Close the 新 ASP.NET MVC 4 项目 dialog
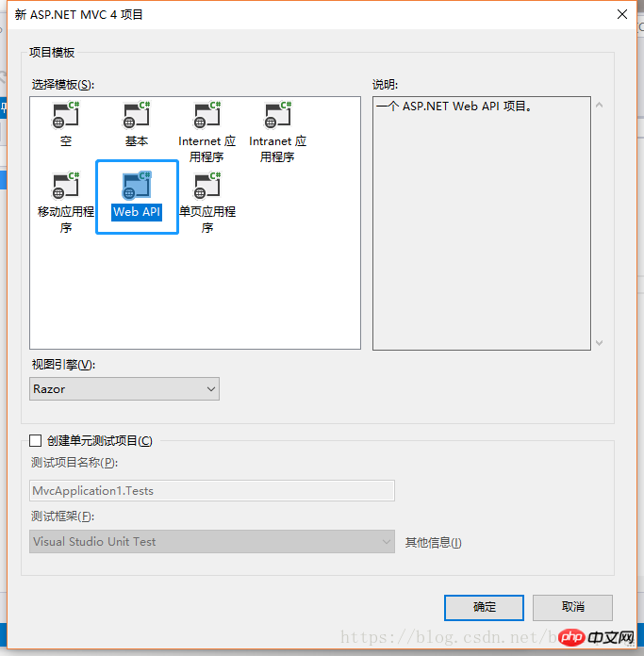 (621, 14)
